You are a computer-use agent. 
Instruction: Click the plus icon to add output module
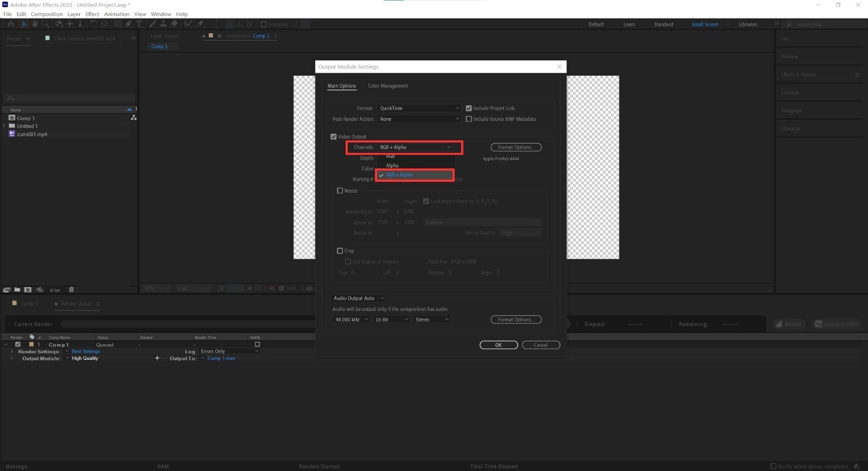tap(157, 358)
